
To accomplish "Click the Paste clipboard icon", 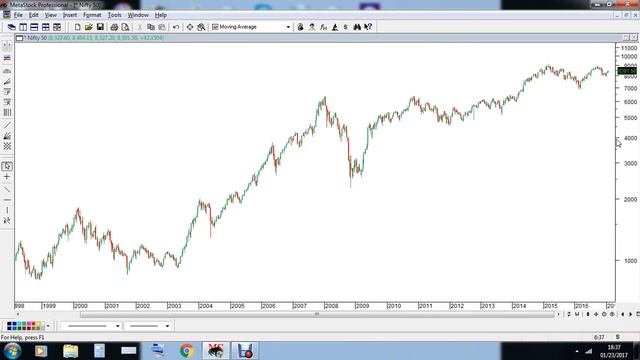I will (x=162, y=27).
